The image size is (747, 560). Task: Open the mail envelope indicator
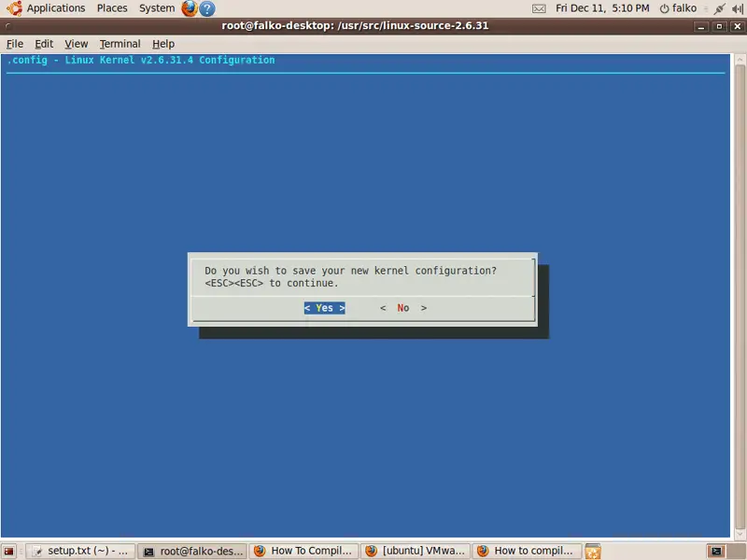coord(539,8)
